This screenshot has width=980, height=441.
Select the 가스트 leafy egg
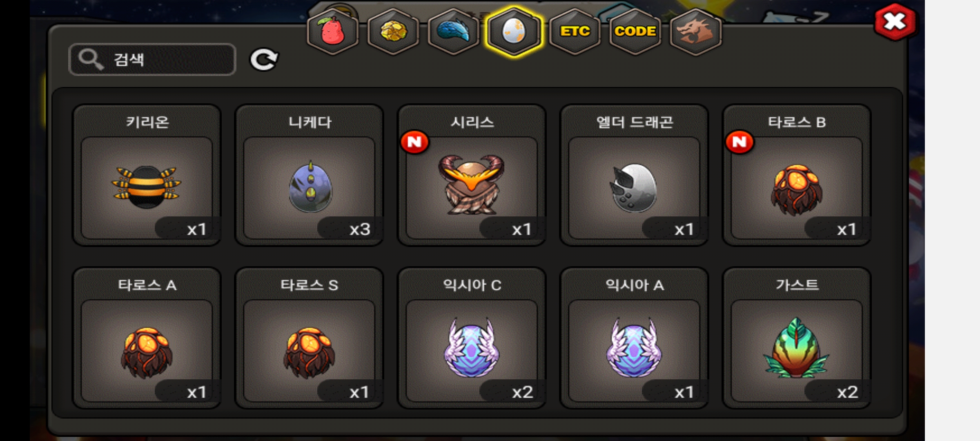(797, 339)
